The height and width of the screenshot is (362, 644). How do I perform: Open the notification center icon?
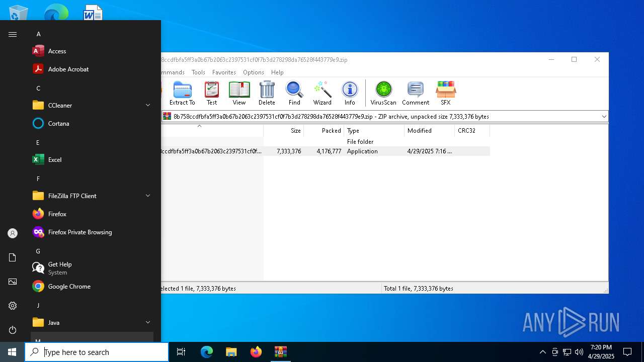(627, 352)
